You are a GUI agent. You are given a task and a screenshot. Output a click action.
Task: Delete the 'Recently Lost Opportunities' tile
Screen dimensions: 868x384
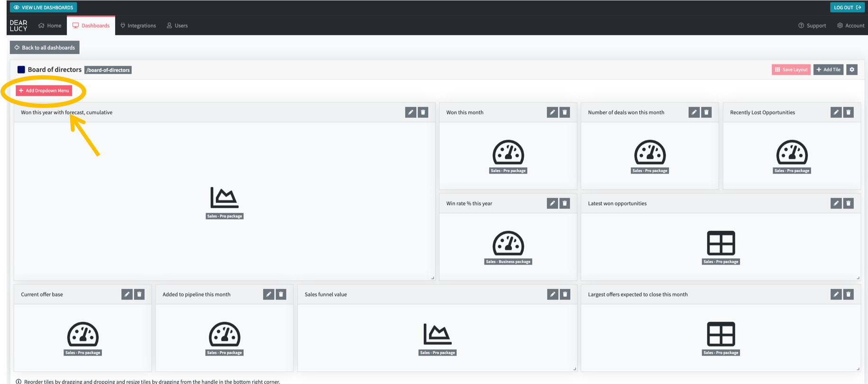click(849, 112)
